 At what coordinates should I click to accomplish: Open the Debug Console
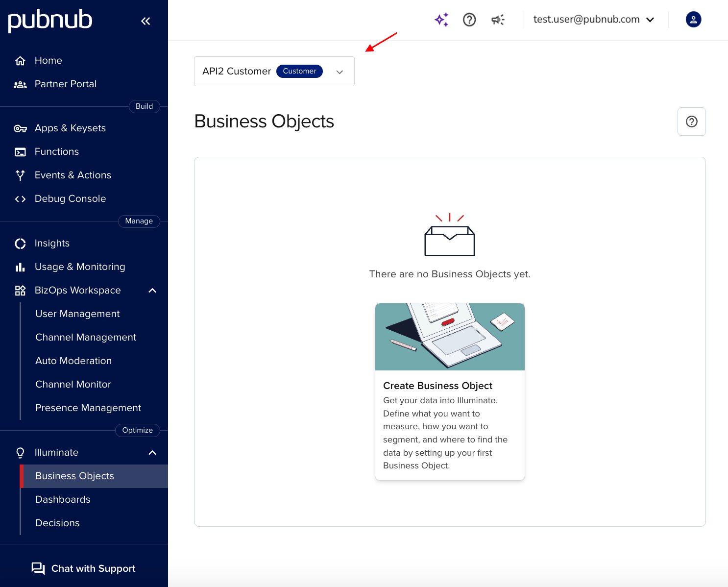(x=70, y=198)
